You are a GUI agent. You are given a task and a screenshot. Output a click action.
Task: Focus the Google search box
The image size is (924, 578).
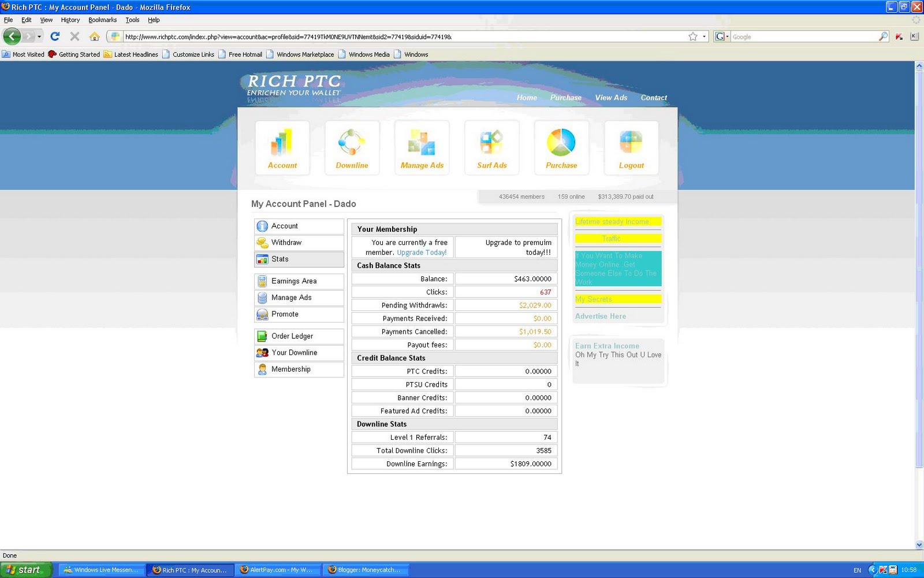(804, 36)
